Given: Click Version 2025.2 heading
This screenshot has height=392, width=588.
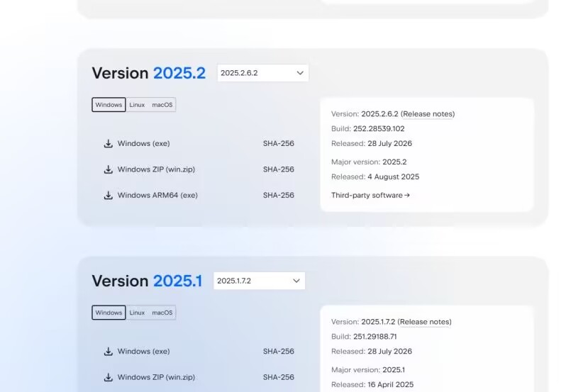Looking at the screenshot, I should [x=149, y=73].
